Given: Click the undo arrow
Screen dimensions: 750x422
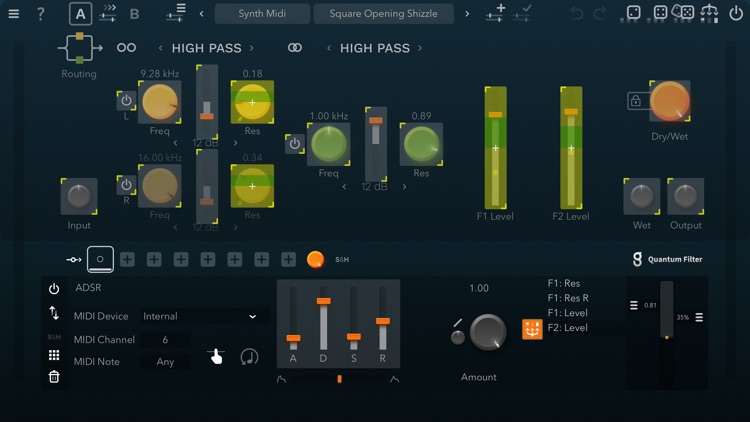Looking at the screenshot, I should tap(577, 13).
